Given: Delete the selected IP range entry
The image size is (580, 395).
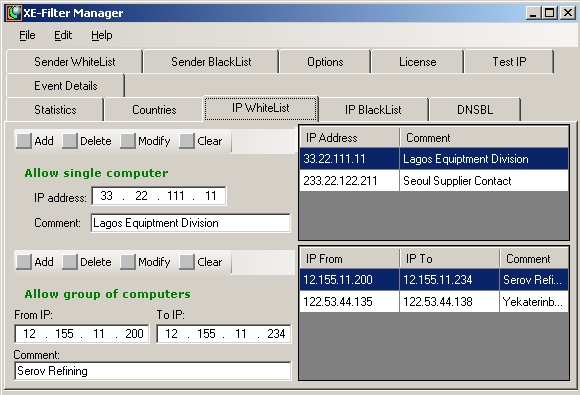Looking at the screenshot, I should point(87,262).
